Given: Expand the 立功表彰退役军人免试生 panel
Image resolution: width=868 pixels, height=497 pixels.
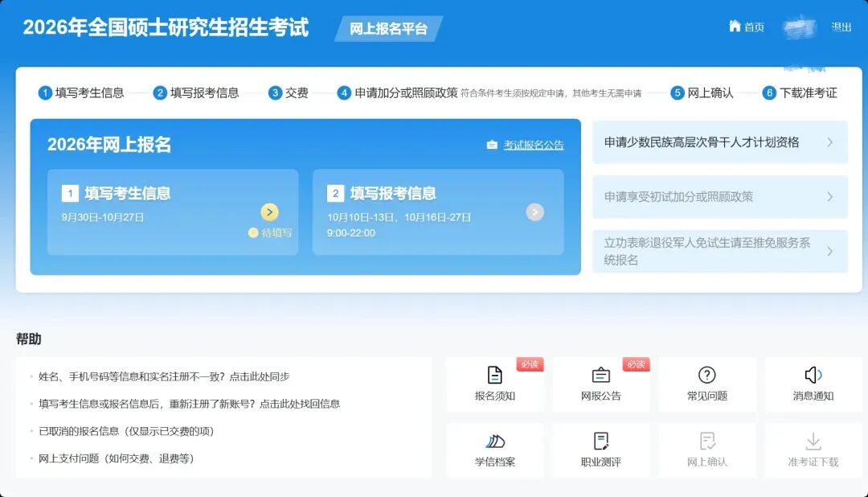Looking at the screenshot, I should 719,251.
